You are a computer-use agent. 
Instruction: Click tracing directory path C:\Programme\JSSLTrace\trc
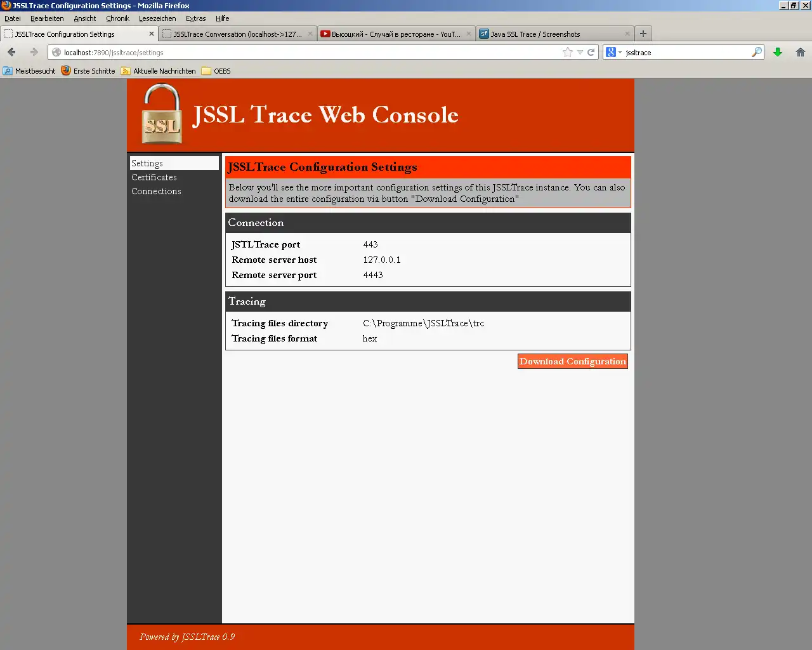(423, 323)
